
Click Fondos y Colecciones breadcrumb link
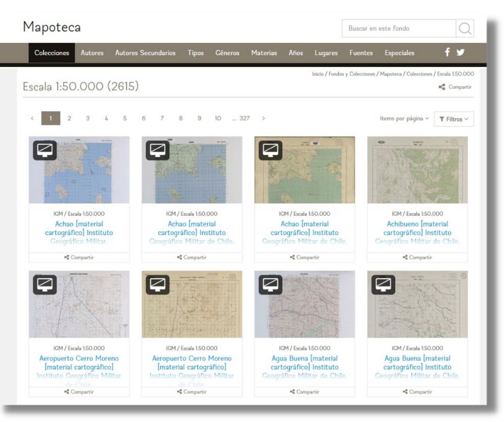pyautogui.click(x=352, y=74)
